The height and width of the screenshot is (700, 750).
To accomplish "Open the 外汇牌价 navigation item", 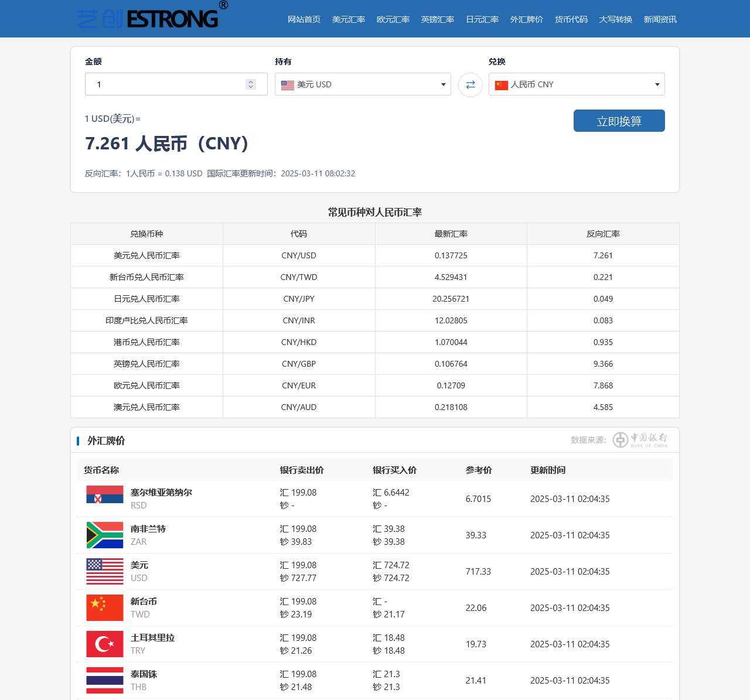I will pyautogui.click(x=527, y=19).
